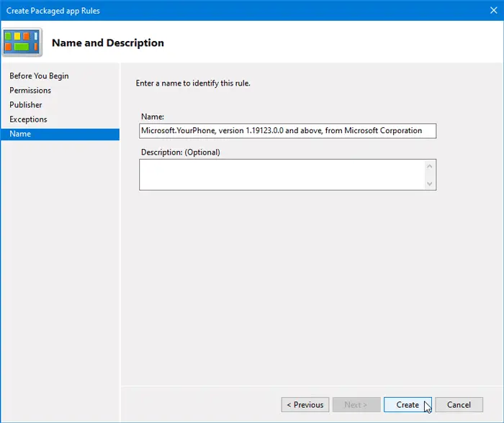Click inside the rule Name text field
The image size is (504, 423).
288,131
